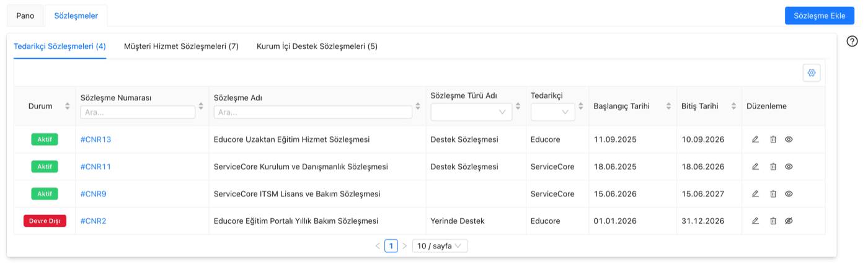Click Düzenleme column header
The width and height of the screenshot is (868, 272).
[767, 106]
